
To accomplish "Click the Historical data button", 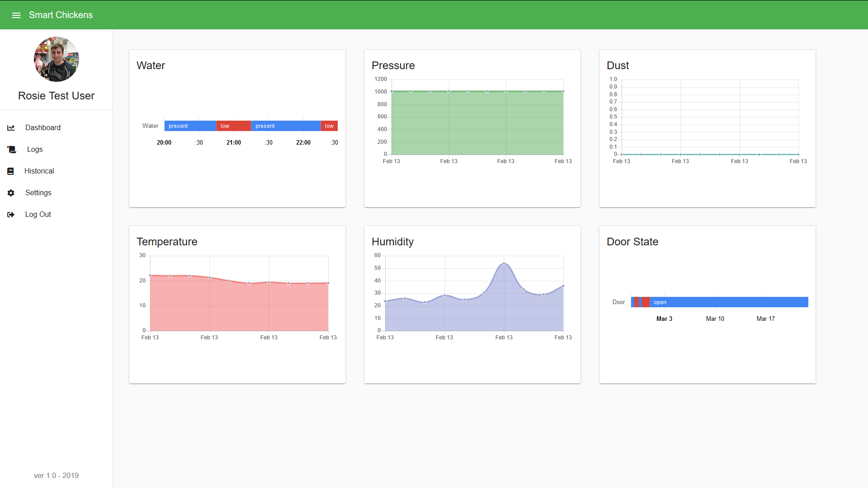I will coord(39,171).
